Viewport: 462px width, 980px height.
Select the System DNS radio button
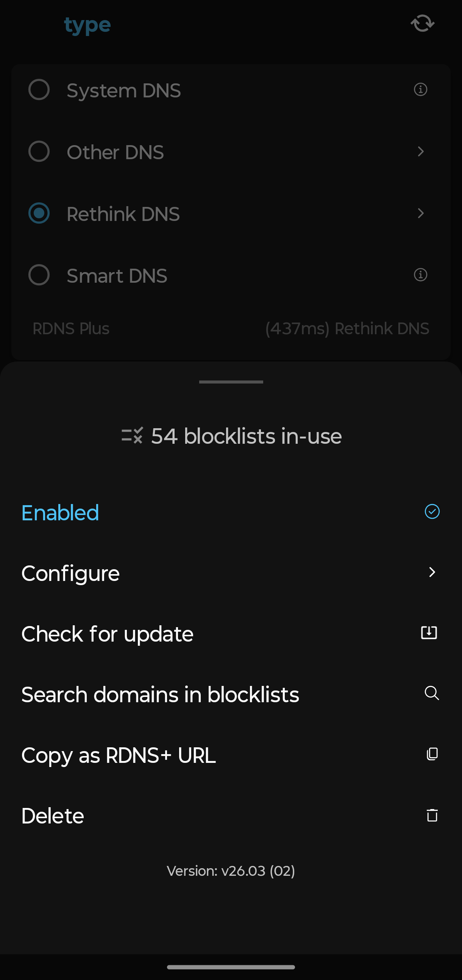[x=39, y=90]
